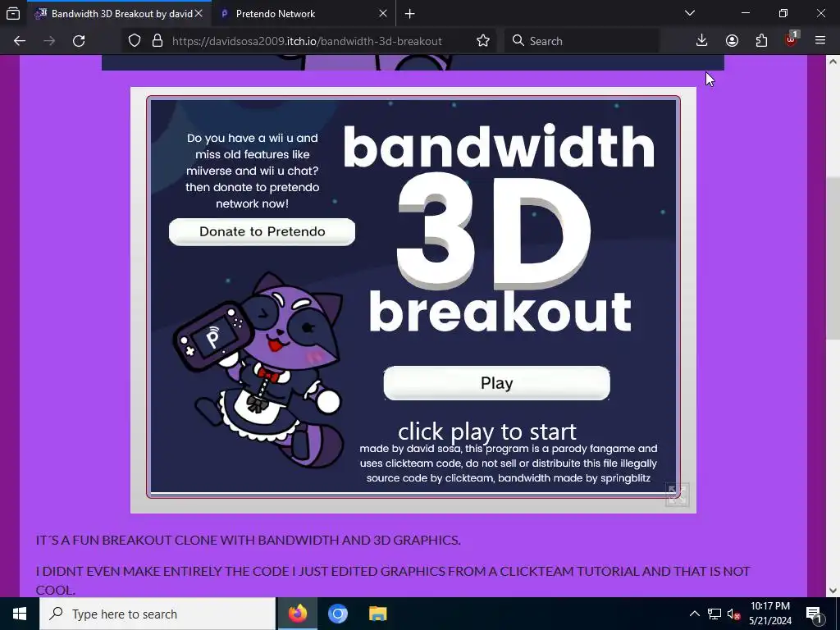Open Firefox View in the tab bar
Image resolution: width=840 pixels, height=630 pixels.
coord(13,13)
